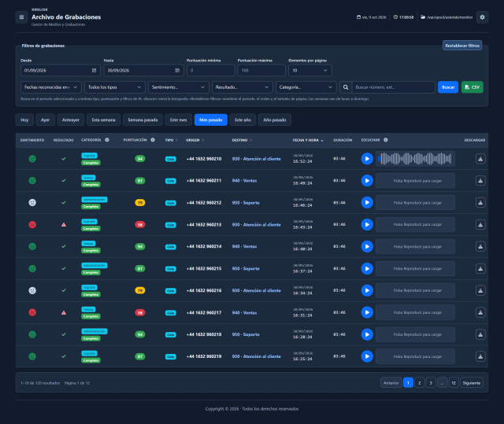
Task: Open destination 940 - Ventas for 960211
Action: tap(244, 181)
